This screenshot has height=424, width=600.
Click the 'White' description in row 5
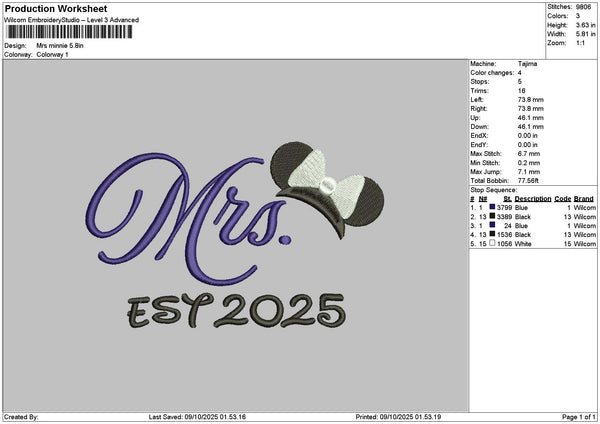tap(523, 244)
